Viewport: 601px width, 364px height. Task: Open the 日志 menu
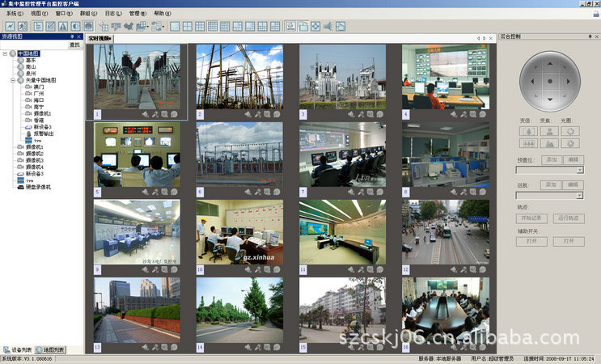tap(113, 14)
